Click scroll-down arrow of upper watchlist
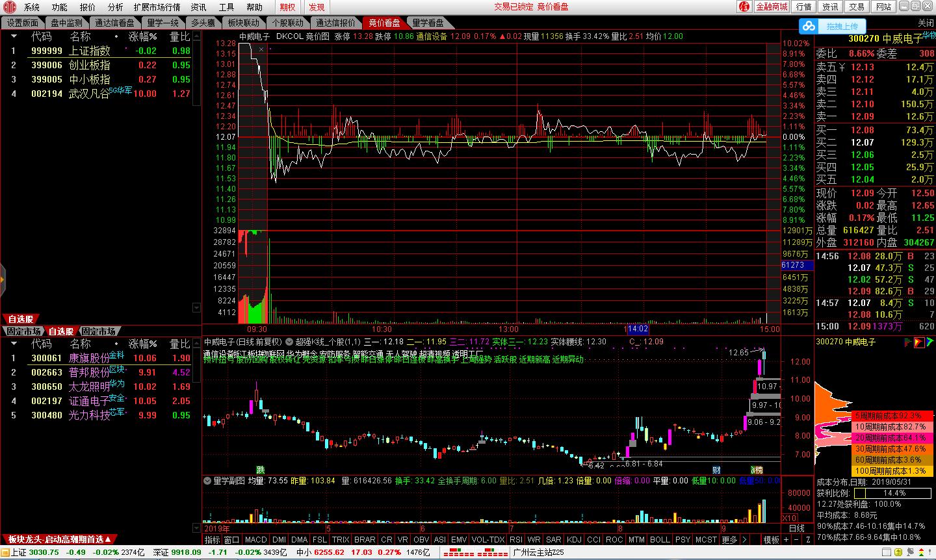 [197, 307]
